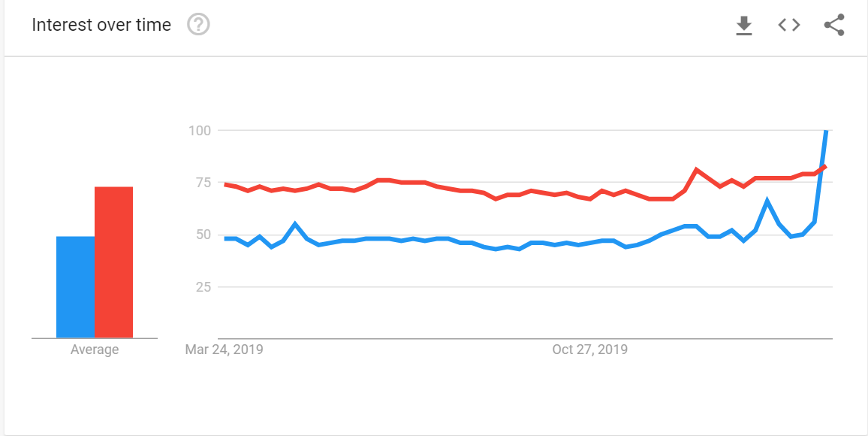Share the Interest over time chart
Screen dimensions: 868x436
(834, 25)
